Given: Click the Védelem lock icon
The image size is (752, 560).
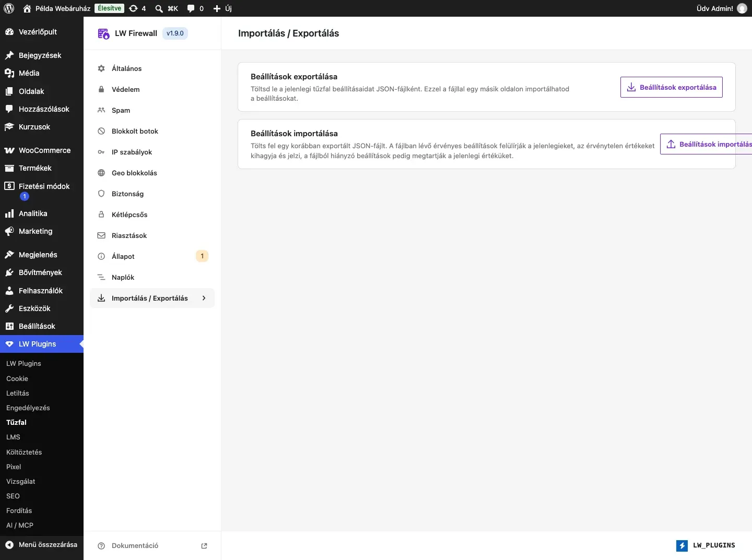Looking at the screenshot, I should coord(101,89).
